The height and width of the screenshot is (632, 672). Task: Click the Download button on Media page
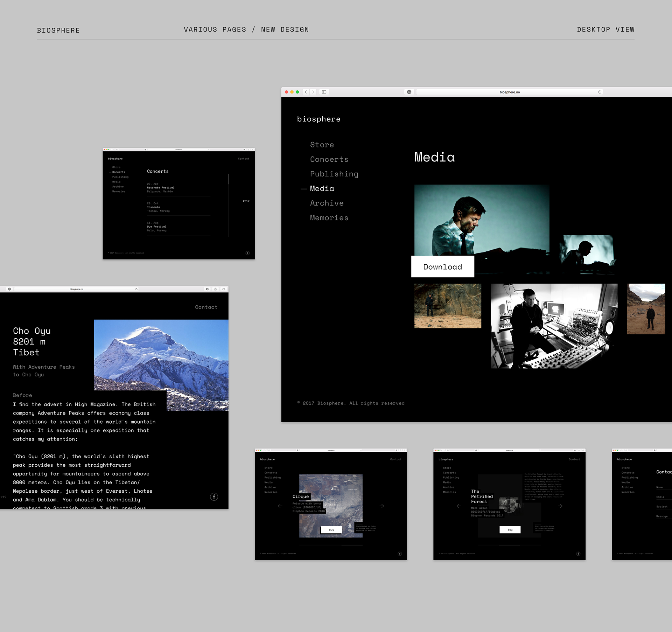[x=443, y=267]
